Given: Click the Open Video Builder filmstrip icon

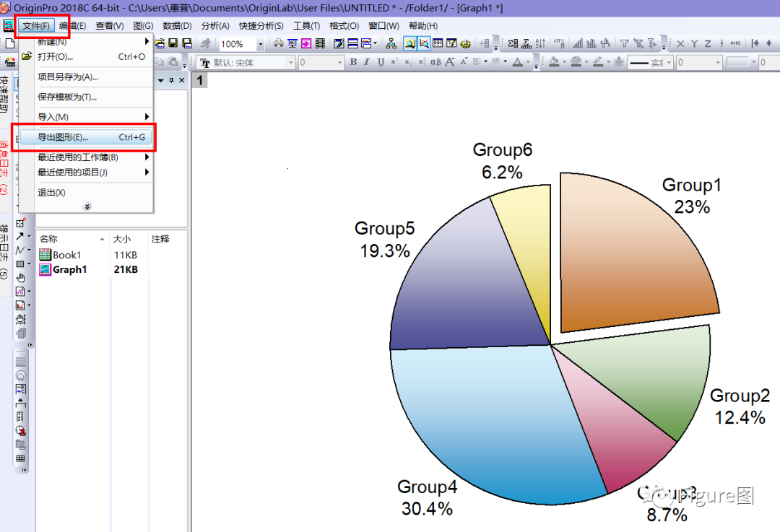Looking at the screenshot, I should point(321,44).
